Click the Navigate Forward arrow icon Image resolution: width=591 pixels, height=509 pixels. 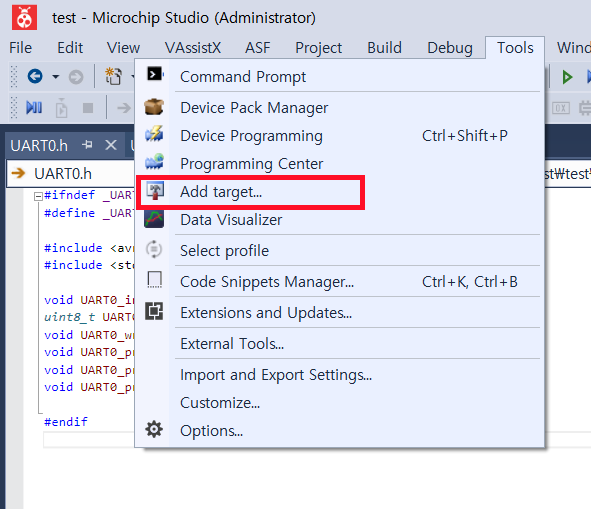(76, 77)
